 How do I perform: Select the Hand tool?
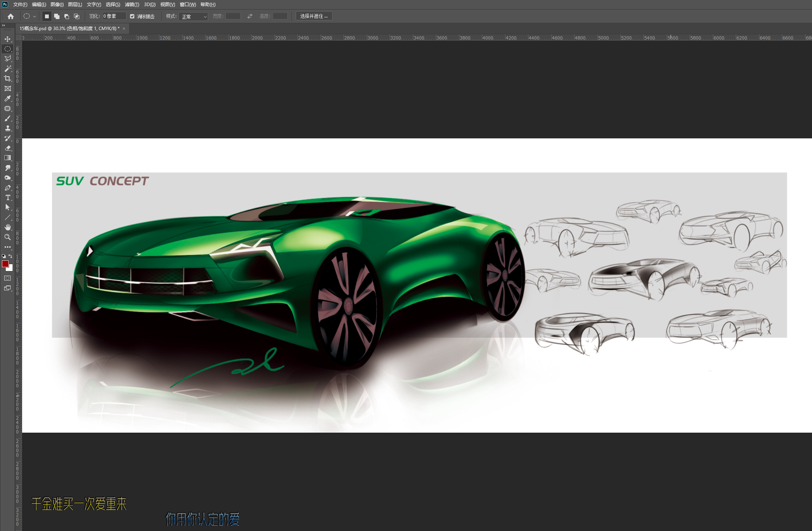tap(8, 227)
